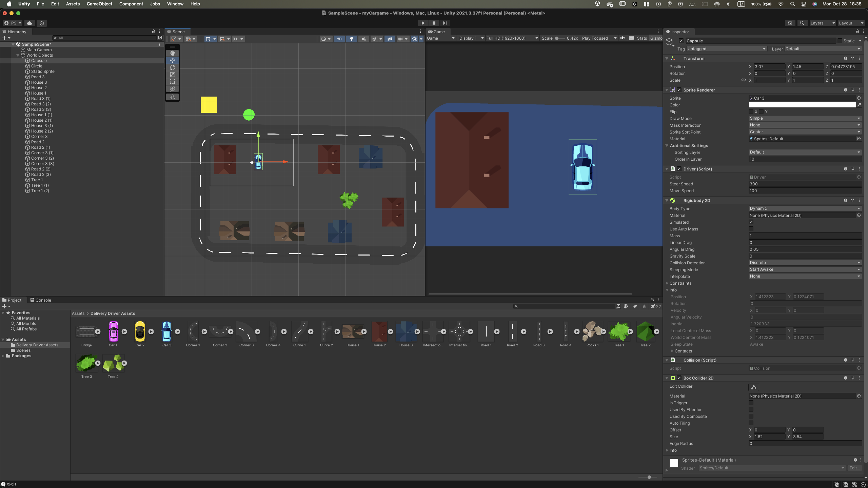
Task: Select the Rect transform tool
Action: click(173, 82)
